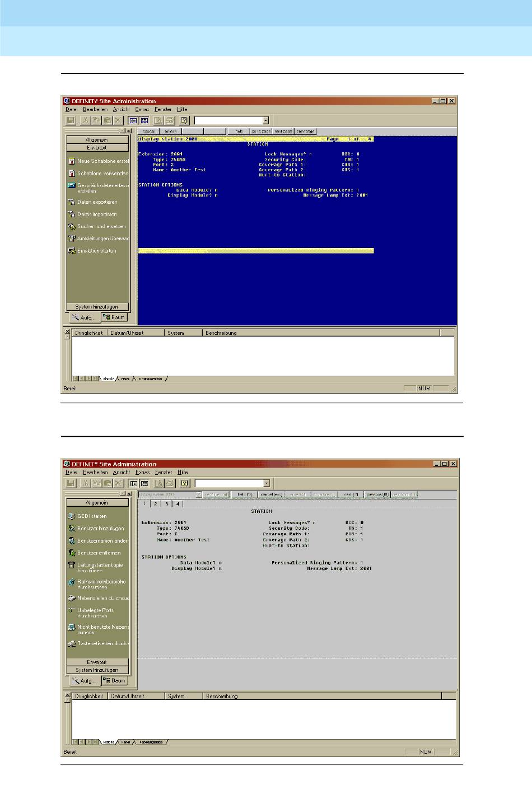
Task: Switch to 'Baum' tab in lower sidebar
Action: [114, 680]
